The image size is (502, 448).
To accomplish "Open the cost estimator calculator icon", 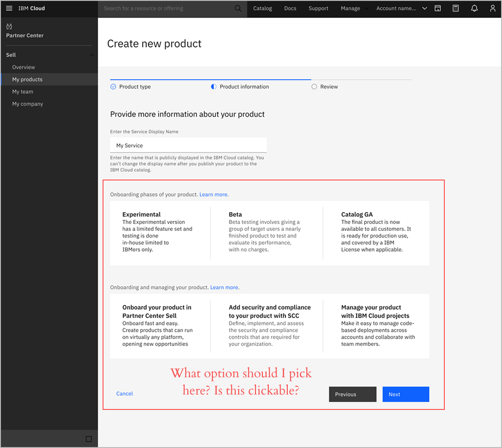I will tap(456, 9).
